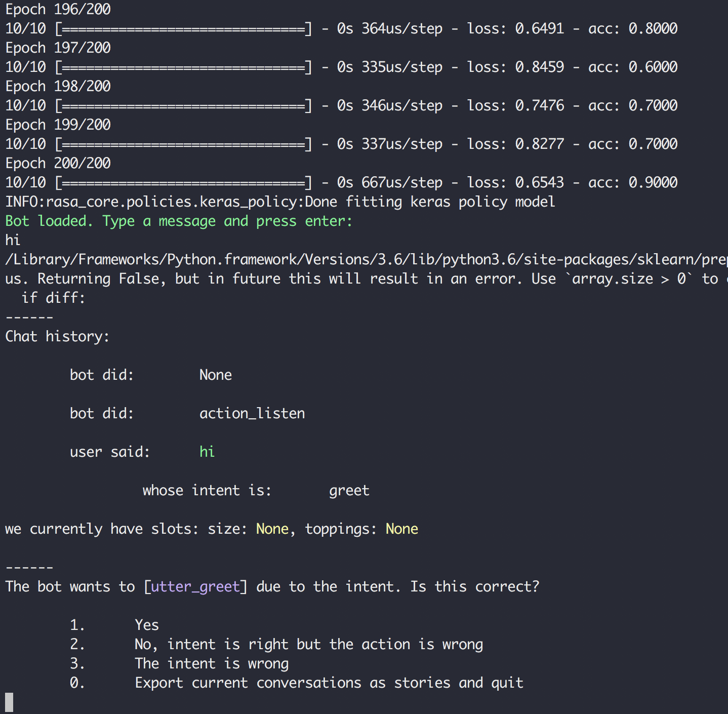Click the sklearn site-packages file path
The height and width of the screenshot is (714, 728).
(x=365, y=259)
